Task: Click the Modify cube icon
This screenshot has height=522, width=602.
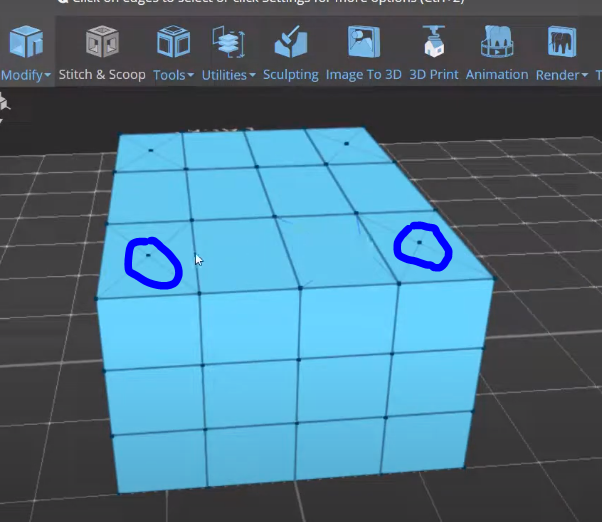Action: coord(26,41)
